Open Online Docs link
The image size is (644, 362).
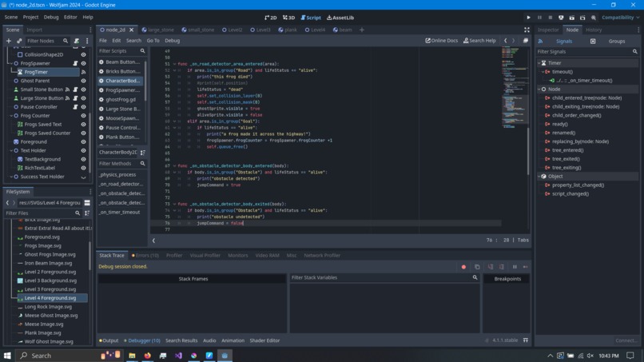coord(442,41)
